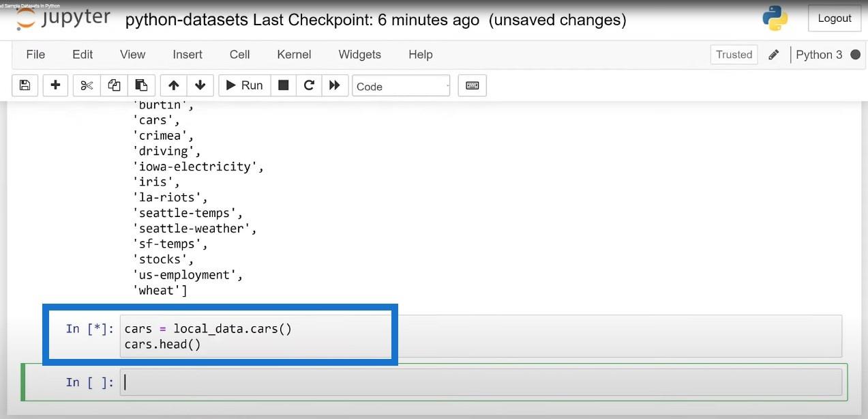
Task: Click 'la-riots' in the output list
Action: coord(167,197)
